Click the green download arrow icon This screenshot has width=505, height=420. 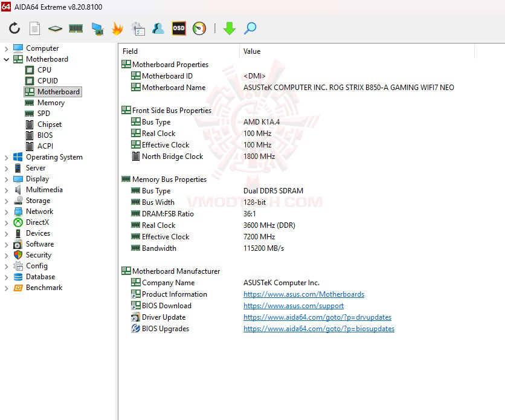pos(230,28)
